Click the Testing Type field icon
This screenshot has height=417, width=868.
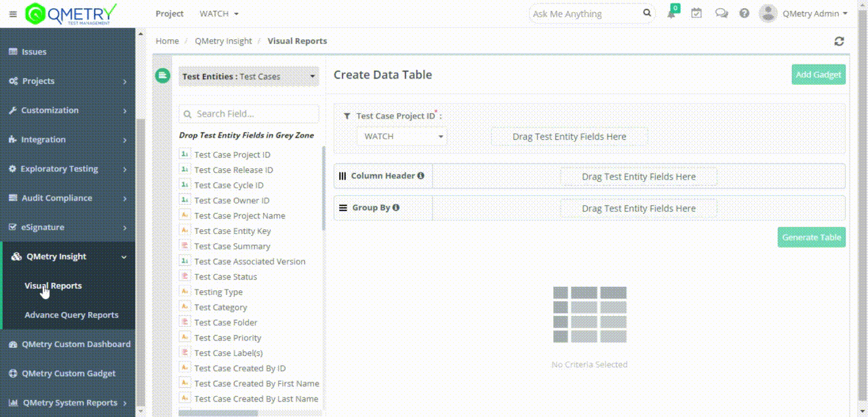pos(184,292)
